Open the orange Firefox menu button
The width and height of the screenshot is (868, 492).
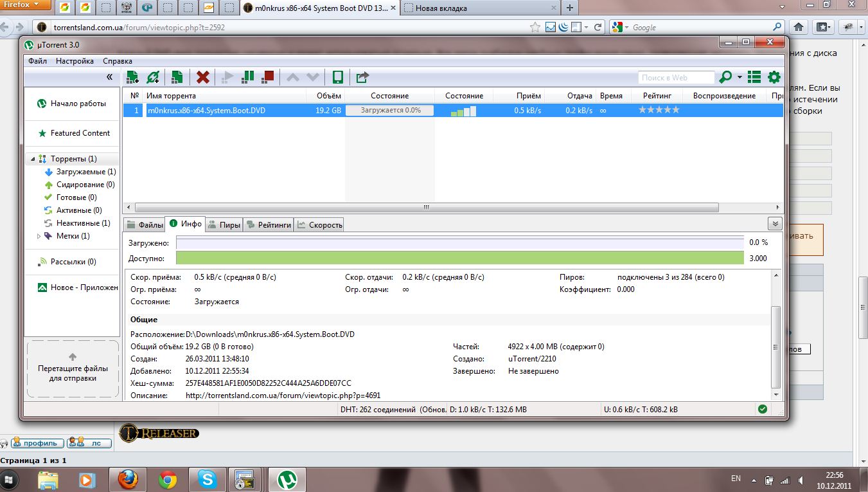tap(26, 5)
